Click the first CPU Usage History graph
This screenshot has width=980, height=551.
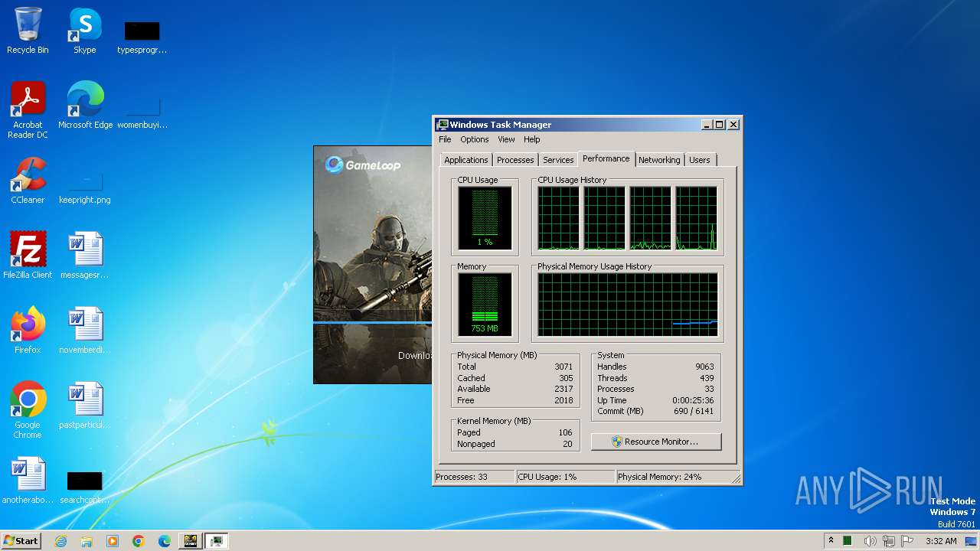point(558,218)
